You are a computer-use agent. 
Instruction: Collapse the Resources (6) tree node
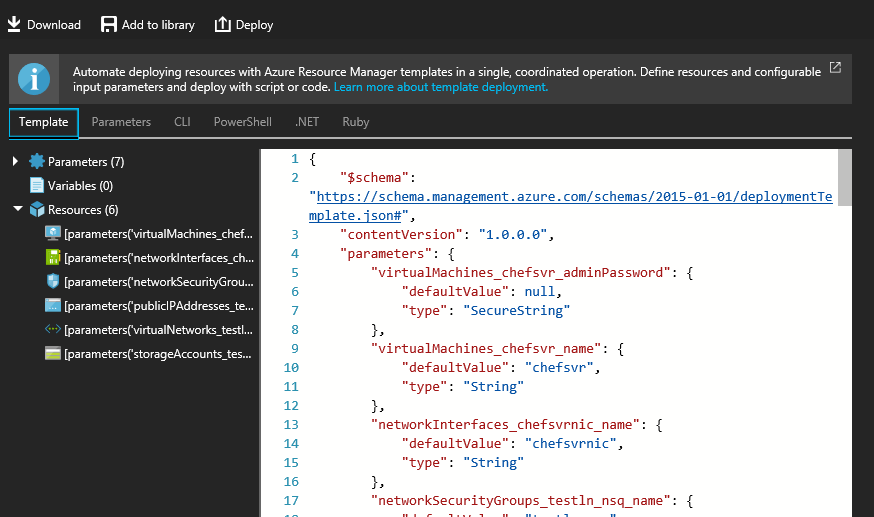[x=18, y=209]
